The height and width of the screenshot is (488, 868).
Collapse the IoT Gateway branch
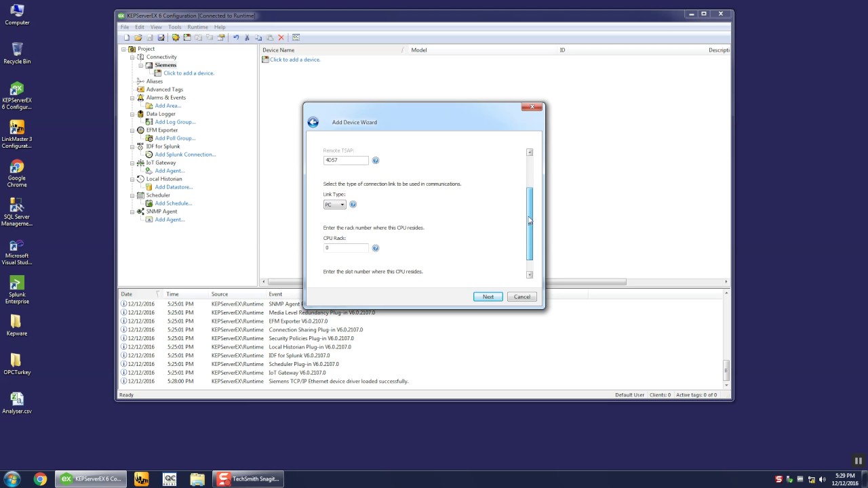click(x=133, y=163)
